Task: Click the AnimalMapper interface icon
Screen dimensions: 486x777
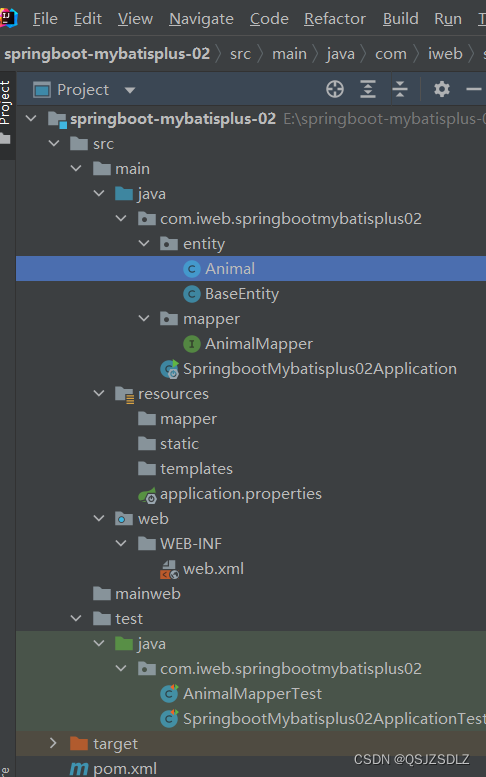Action: click(192, 344)
